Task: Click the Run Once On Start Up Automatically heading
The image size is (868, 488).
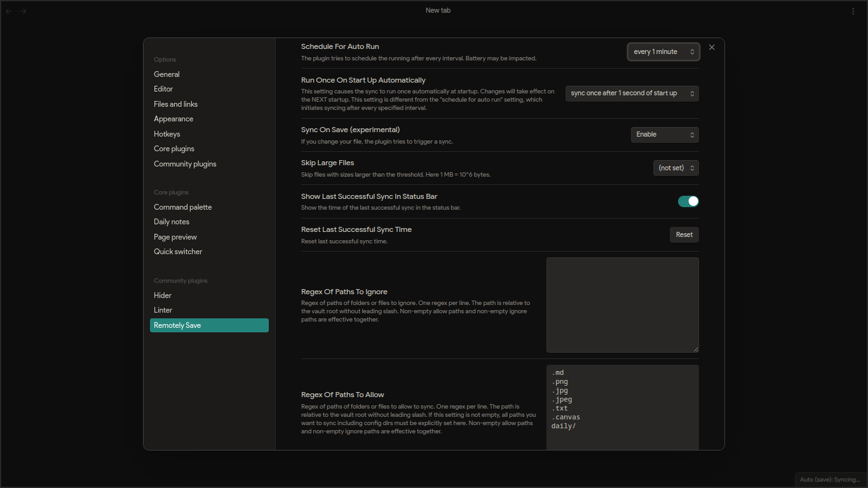Action: pyautogui.click(x=363, y=80)
